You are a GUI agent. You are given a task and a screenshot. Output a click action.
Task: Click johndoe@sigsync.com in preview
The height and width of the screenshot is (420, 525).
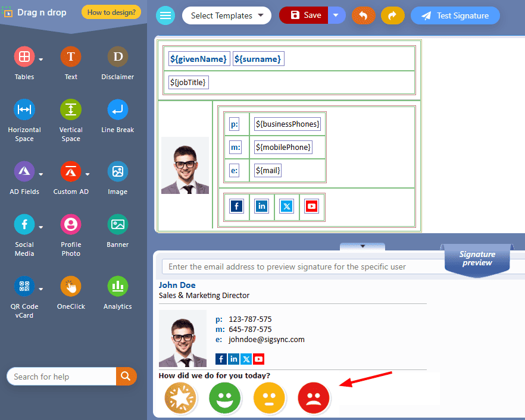[x=267, y=339]
